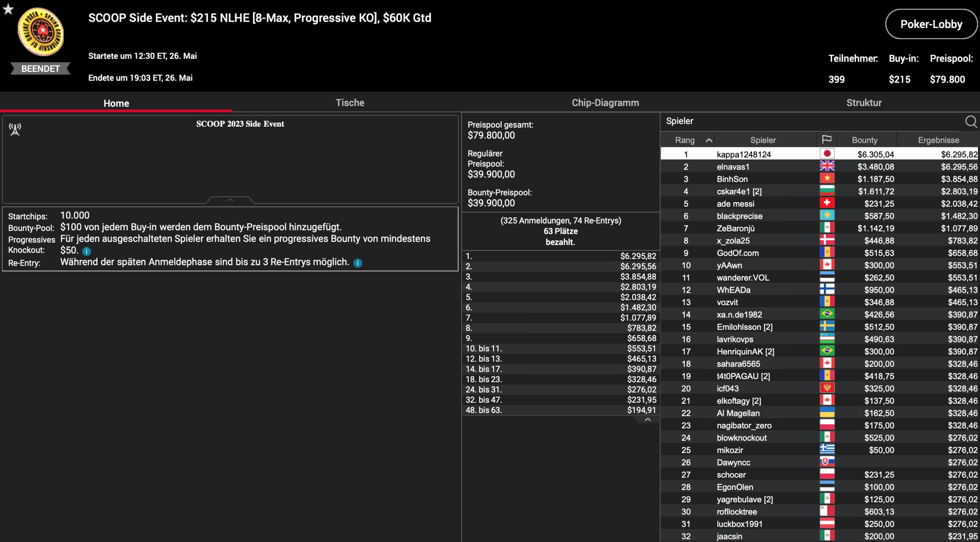
Task: Select player blowknockout in the list
Action: (819, 437)
